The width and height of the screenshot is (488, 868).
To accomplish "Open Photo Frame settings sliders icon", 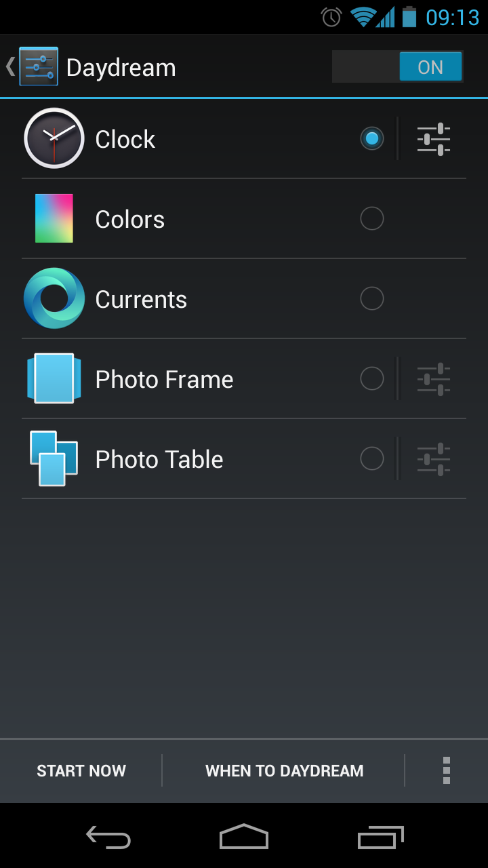I will (x=434, y=379).
